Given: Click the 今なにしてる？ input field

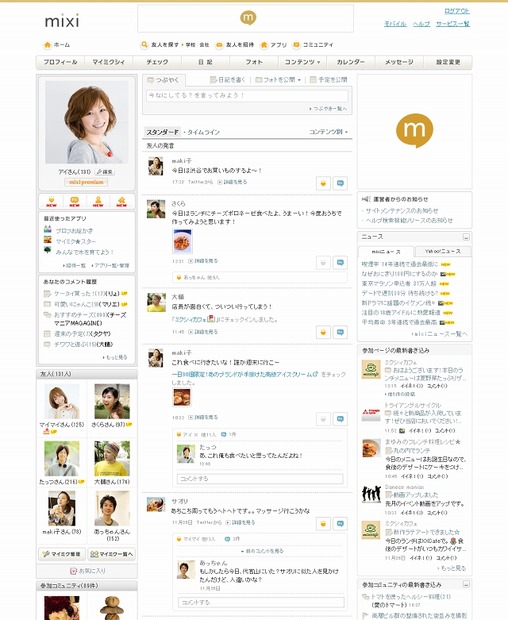Looking at the screenshot, I should tap(247, 95).
